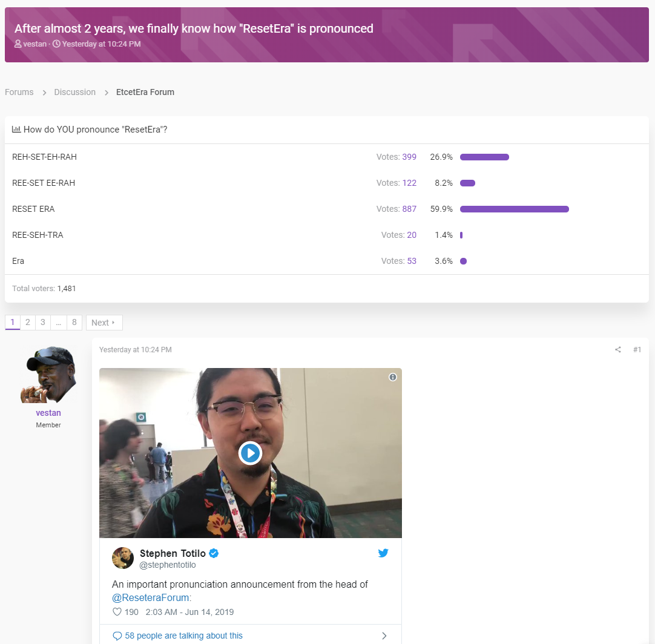Click the poll question How do YOU pronounce
Screen dimensions: 655x644
pyautogui.click(x=95, y=130)
